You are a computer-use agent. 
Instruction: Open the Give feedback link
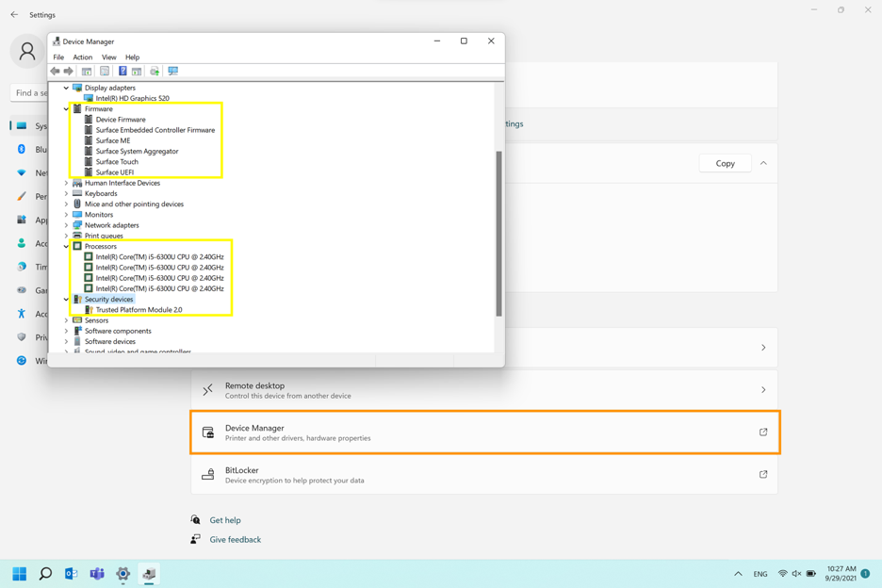pyautogui.click(x=235, y=540)
